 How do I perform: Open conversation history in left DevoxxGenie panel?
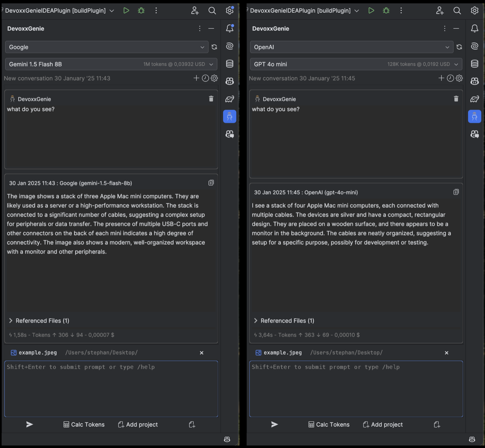[205, 78]
